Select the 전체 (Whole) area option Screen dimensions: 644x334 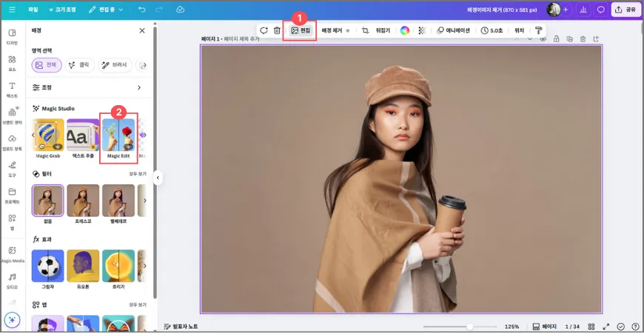pos(47,65)
